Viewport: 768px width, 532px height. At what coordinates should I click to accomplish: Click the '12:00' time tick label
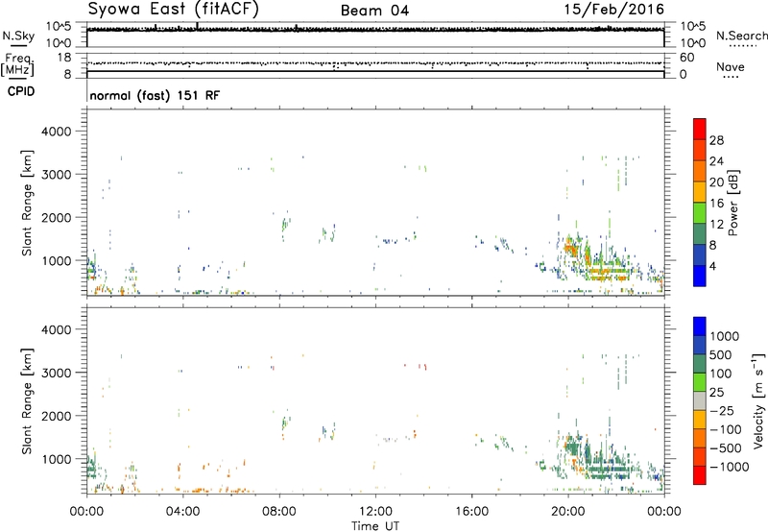(375, 512)
